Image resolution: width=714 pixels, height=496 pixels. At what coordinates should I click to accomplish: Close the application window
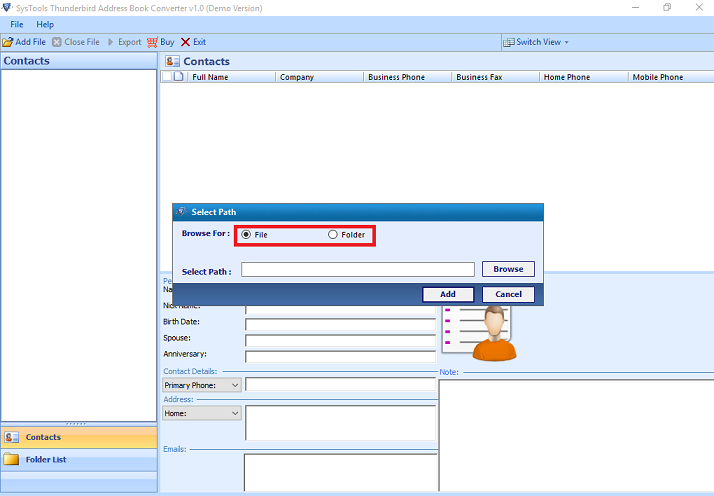(x=699, y=7)
